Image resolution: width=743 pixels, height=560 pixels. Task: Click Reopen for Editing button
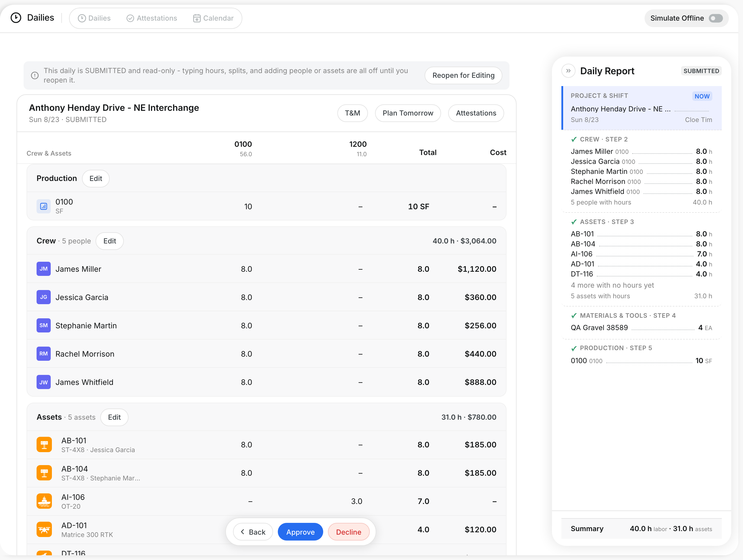pos(463,75)
